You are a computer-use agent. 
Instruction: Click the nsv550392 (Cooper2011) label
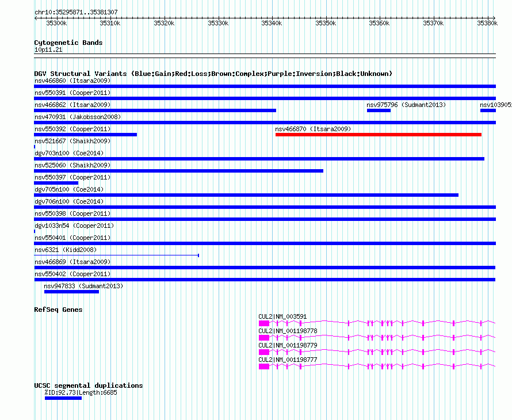72,129
